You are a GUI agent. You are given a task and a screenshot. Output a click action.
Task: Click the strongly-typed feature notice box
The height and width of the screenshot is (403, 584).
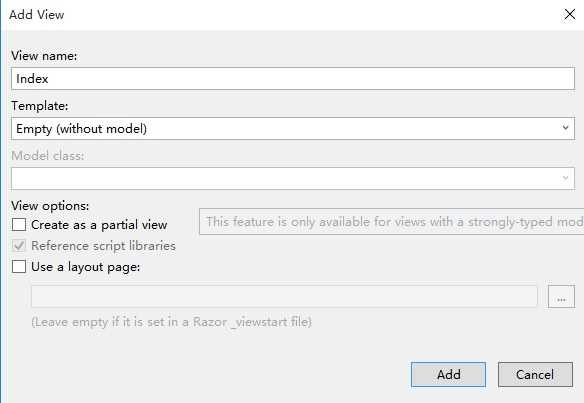(x=391, y=222)
